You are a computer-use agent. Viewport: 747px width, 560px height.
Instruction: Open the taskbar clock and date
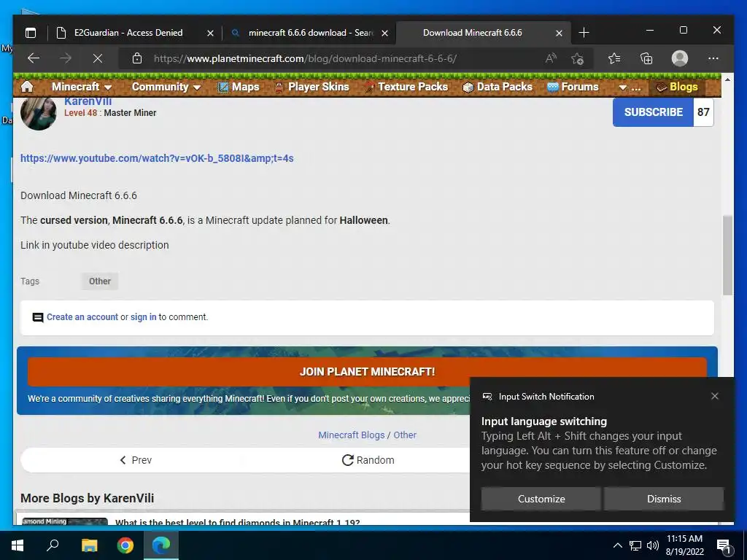[x=684, y=545]
